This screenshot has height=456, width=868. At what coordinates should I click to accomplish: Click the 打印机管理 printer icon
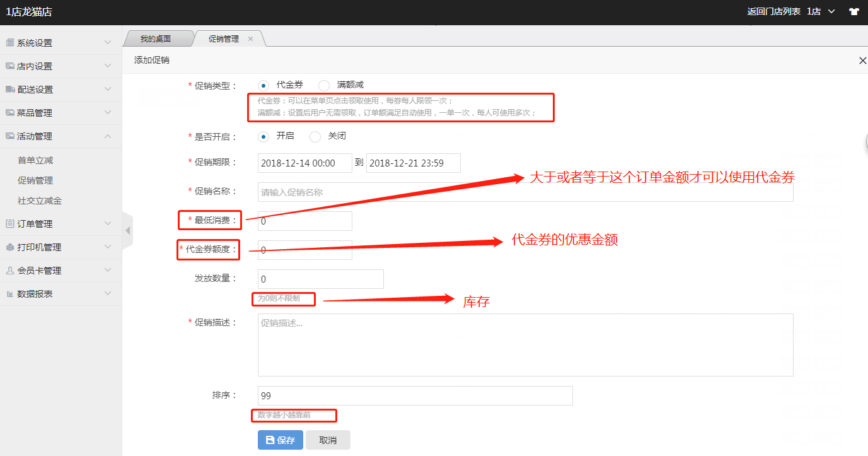tap(9, 247)
